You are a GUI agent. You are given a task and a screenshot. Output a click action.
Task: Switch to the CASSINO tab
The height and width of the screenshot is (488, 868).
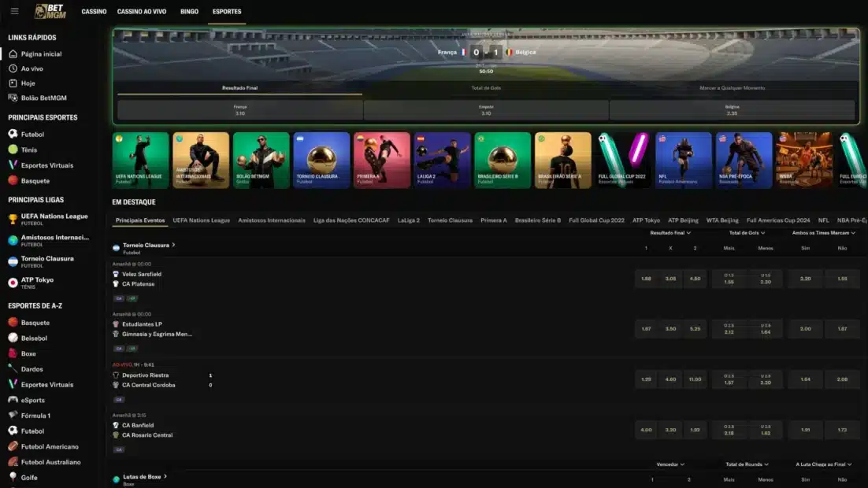94,12
